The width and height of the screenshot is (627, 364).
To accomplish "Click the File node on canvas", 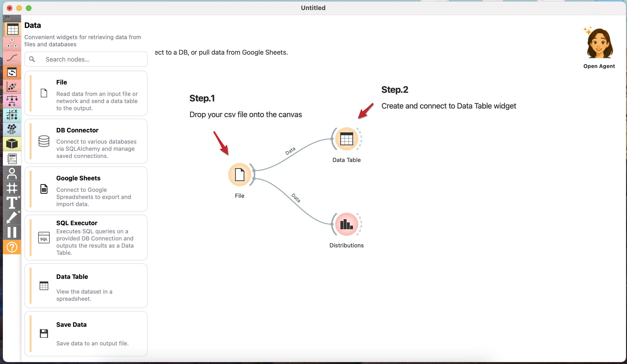I will 239,175.
